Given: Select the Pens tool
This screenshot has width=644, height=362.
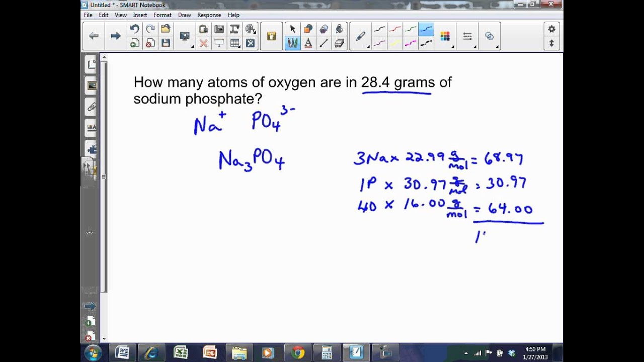Looking at the screenshot, I should (292, 43).
